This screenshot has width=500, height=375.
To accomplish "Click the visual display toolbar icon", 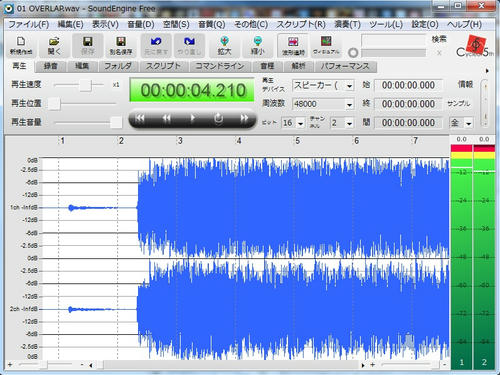I will (326, 45).
